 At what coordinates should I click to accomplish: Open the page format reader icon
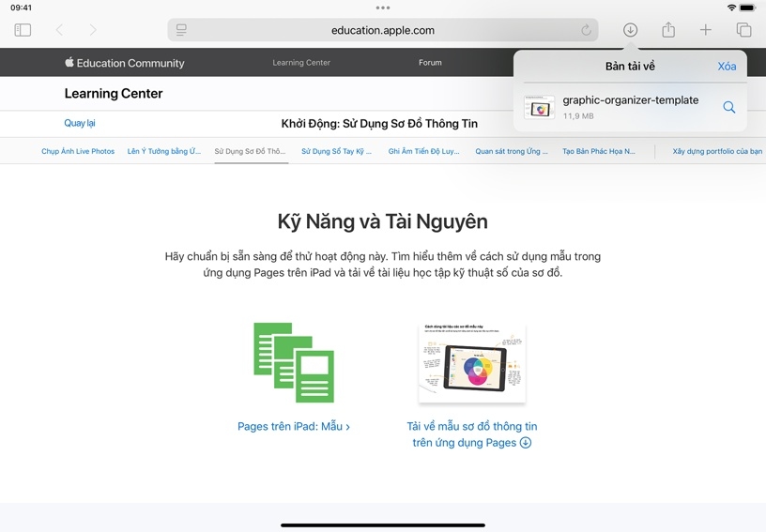point(181,30)
